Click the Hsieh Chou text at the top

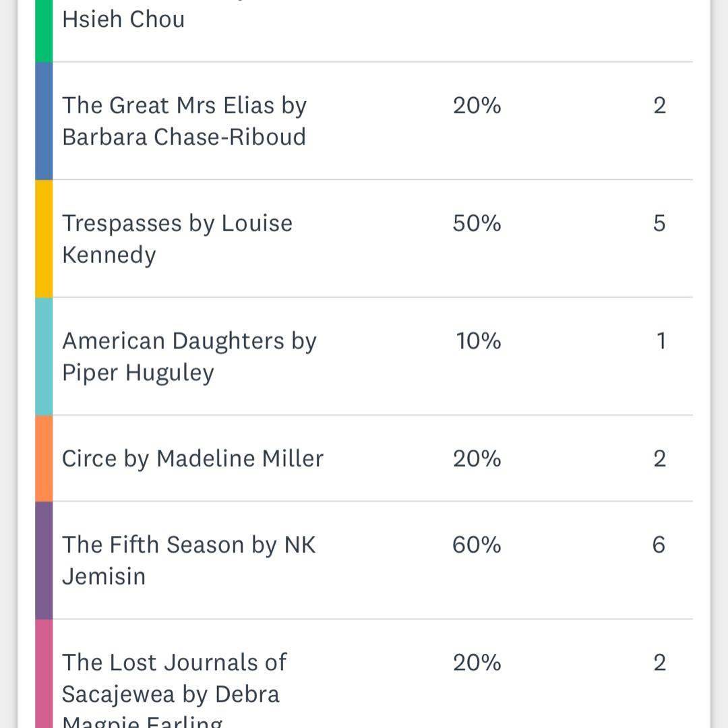(123, 19)
